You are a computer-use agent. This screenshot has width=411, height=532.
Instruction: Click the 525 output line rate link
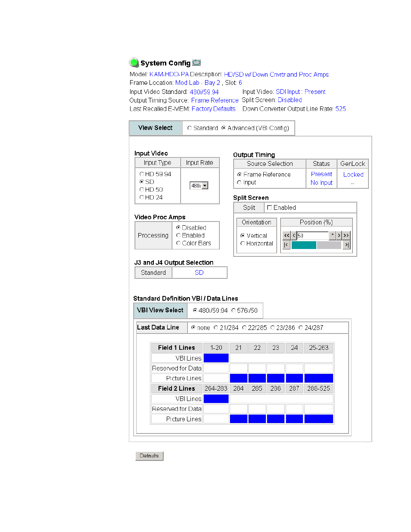point(341,109)
